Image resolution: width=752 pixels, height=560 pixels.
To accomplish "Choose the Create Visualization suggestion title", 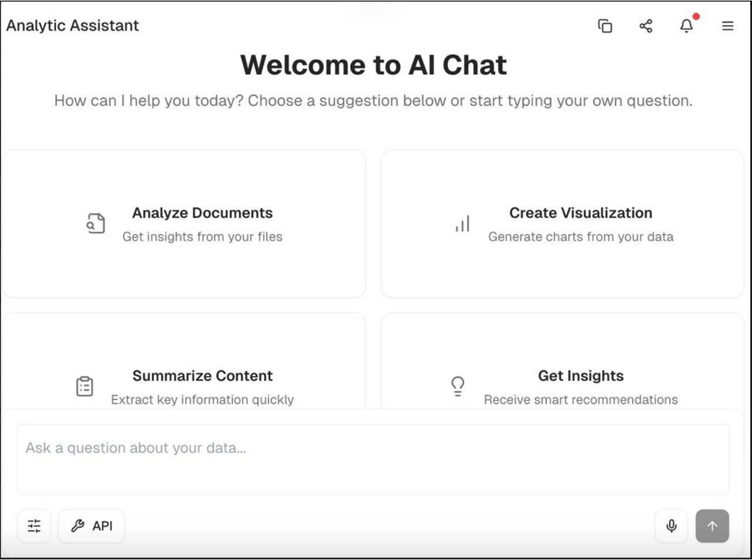I will coord(581,213).
